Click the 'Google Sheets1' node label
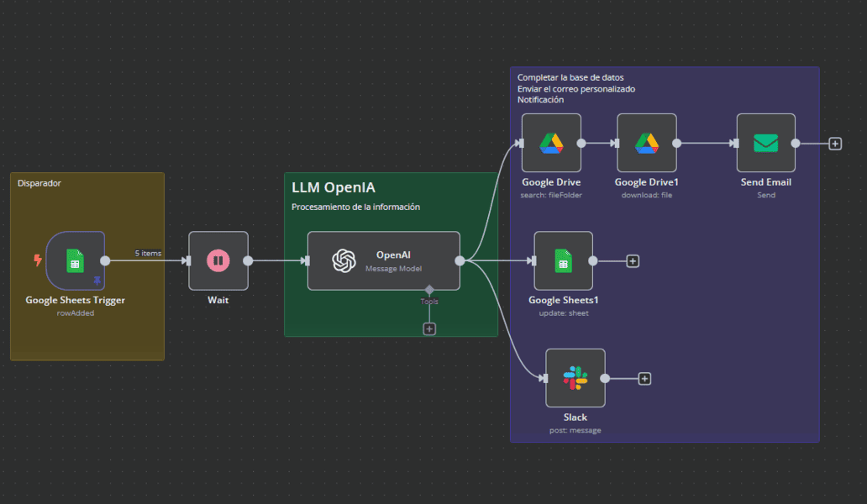 click(564, 300)
